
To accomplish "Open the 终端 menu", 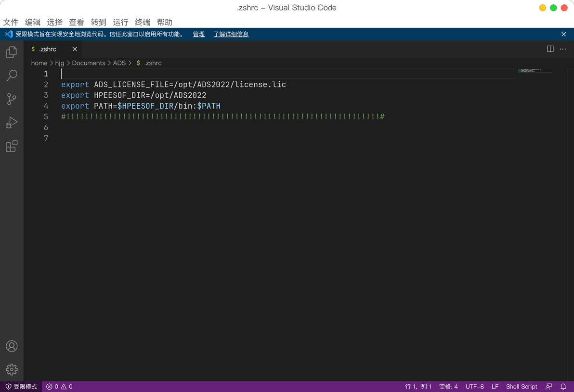I will point(143,22).
